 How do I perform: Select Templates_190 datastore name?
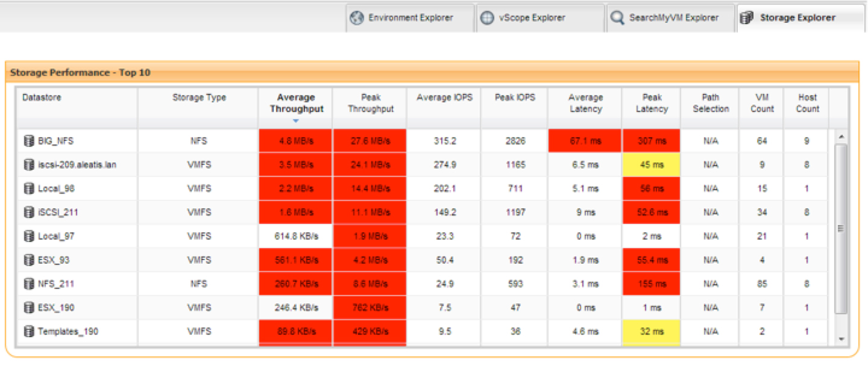pos(68,332)
